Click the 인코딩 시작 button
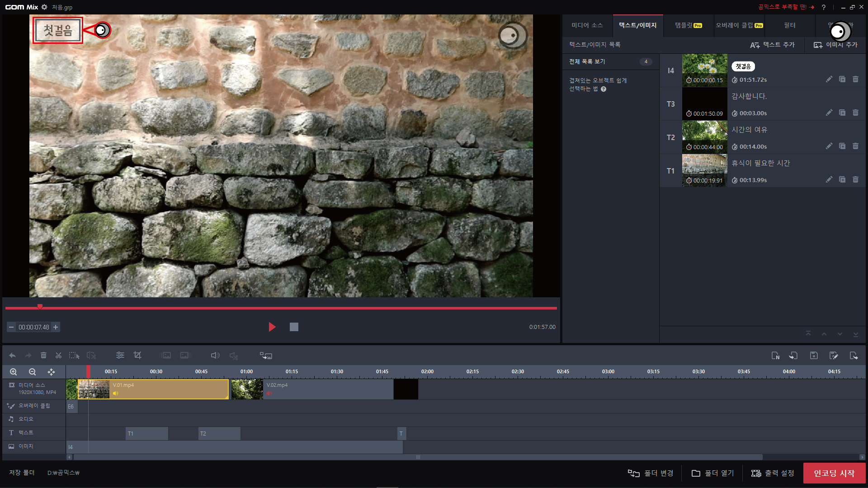 point(834,473)
